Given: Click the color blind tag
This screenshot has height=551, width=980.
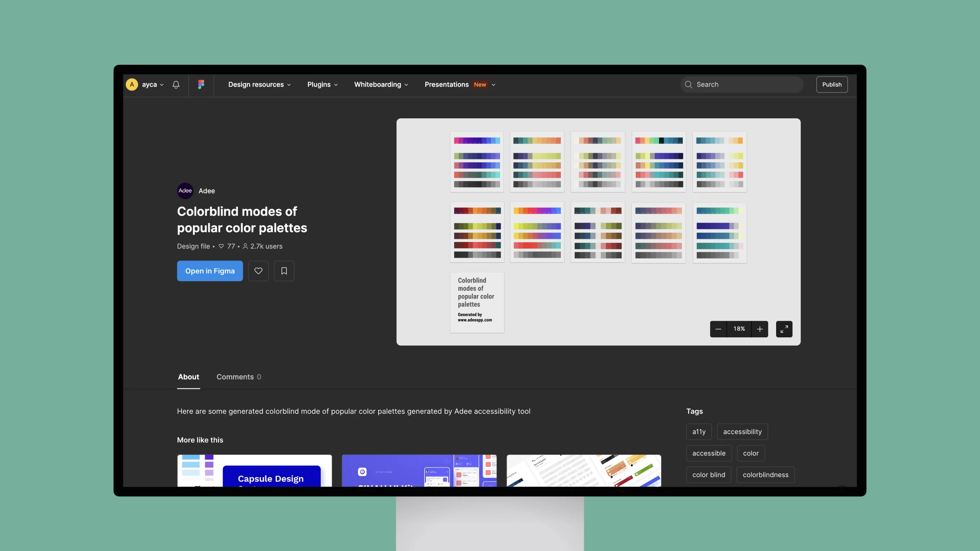Looking at the screenshot, I should pyautogui.click(x=708, y=475).
